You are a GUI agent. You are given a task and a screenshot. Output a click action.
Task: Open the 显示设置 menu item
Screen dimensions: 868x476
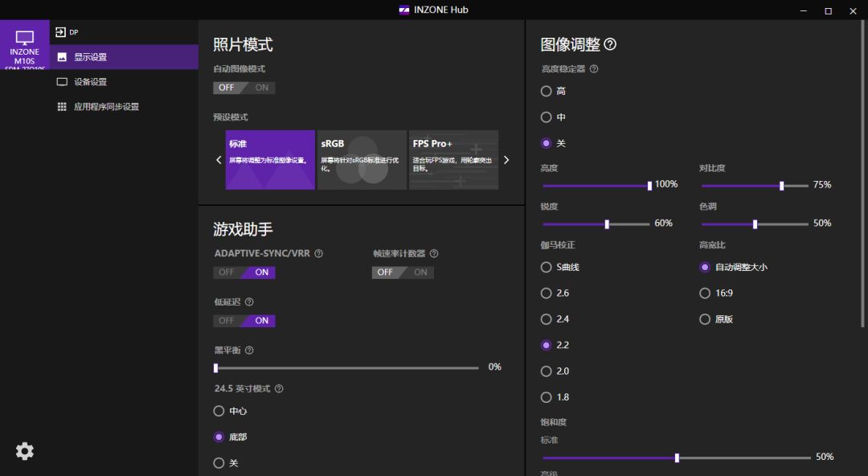124,57
